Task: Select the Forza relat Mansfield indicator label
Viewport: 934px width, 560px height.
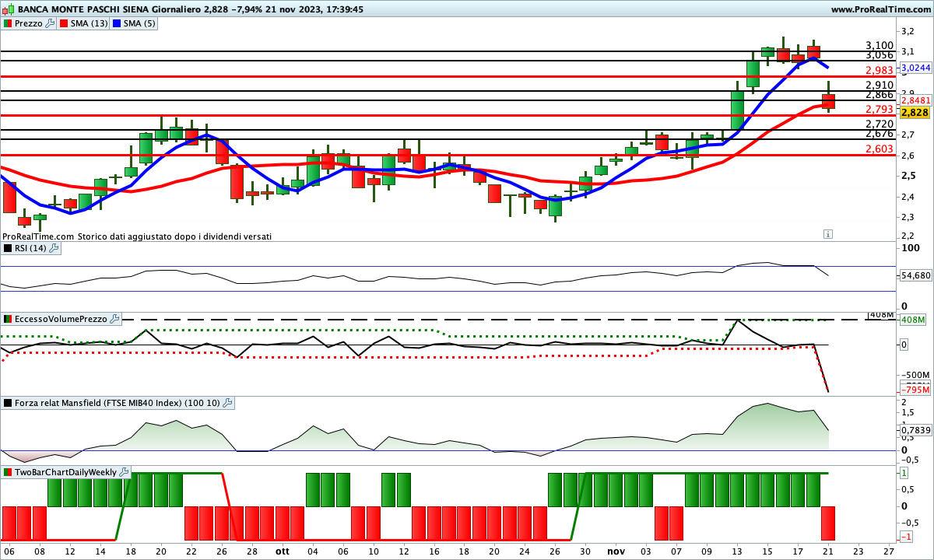Action: click(118, 403)
